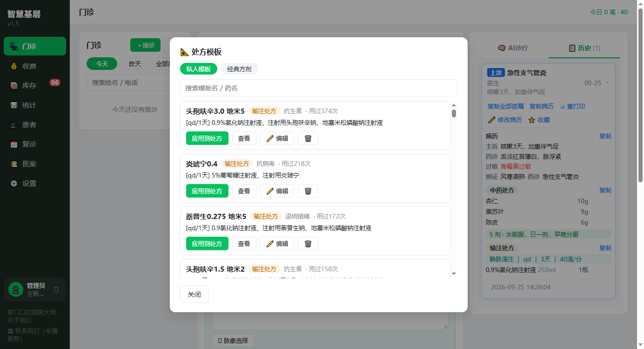This screenshot has width=644, height=349.
Task: Apply 炎琥宁0.4 template to prescription
Action: (x=207, y=191)
